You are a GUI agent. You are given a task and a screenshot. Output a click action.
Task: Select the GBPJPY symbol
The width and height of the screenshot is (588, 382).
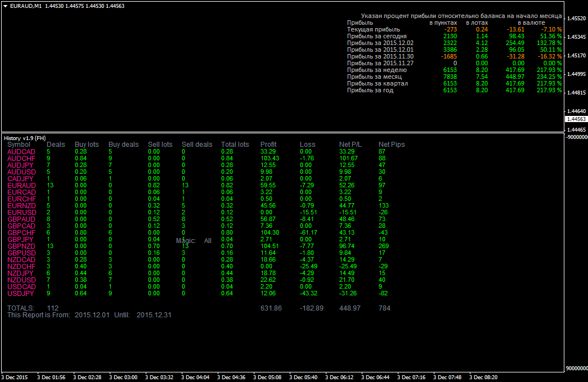tap(21, 240)
